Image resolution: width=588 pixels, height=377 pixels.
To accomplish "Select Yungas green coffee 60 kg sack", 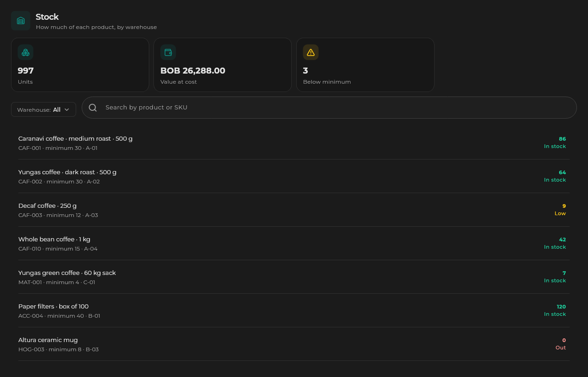I will [294, 277].
